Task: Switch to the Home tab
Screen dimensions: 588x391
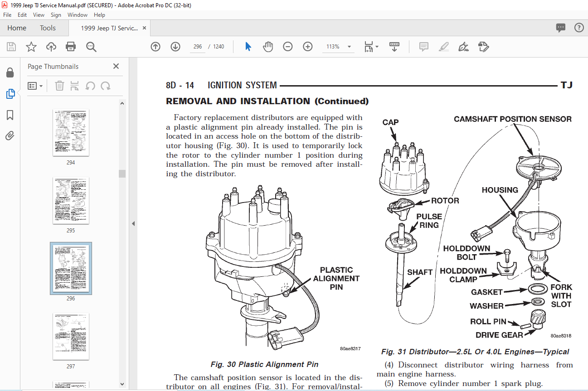Action: click(x=17, y=28)
